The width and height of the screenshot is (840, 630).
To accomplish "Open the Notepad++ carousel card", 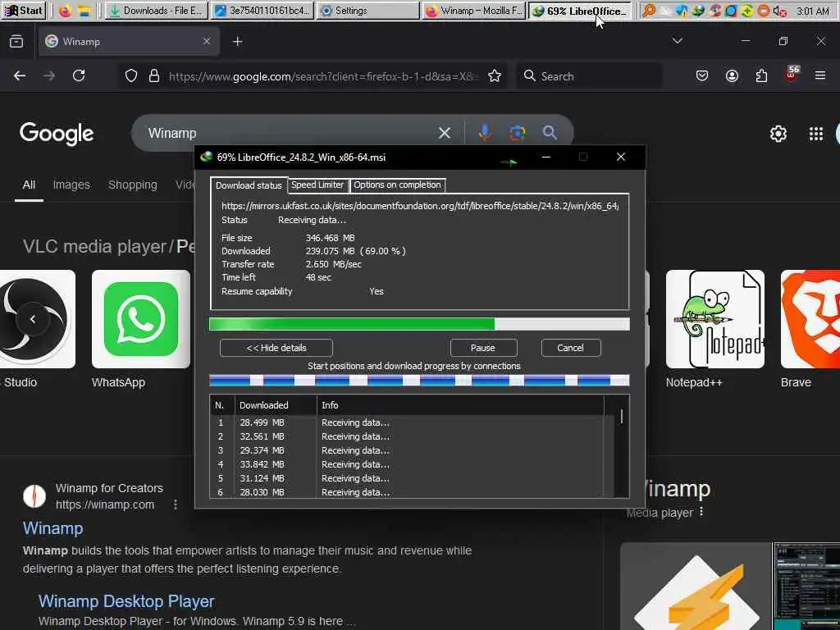I will tap(714, 328).
